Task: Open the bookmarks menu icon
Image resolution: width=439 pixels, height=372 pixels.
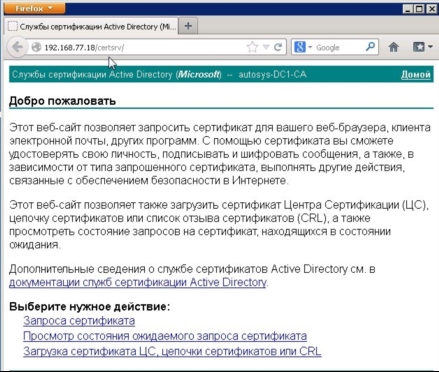Action: [422, 47]
